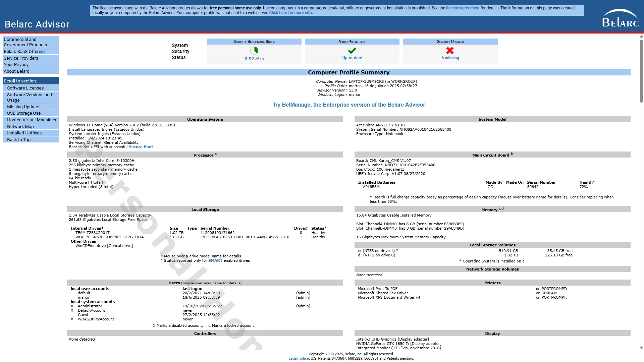Screen dimensions: 644x362
Task: Click Acer Nitro AN517-52 model text
Action: [x=380, y=125]
